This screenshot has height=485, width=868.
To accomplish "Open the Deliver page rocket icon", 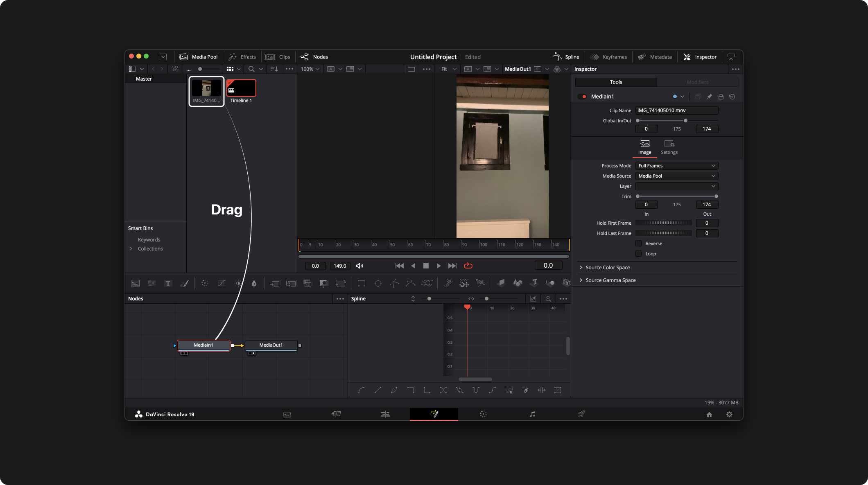I will 581,414.
